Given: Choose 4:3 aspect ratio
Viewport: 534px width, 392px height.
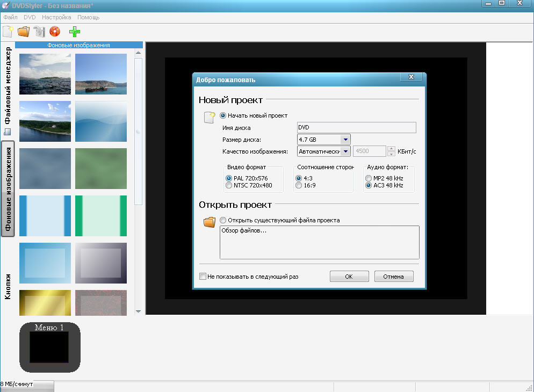Looking at the screenshot, I should [x=299, y=178].
